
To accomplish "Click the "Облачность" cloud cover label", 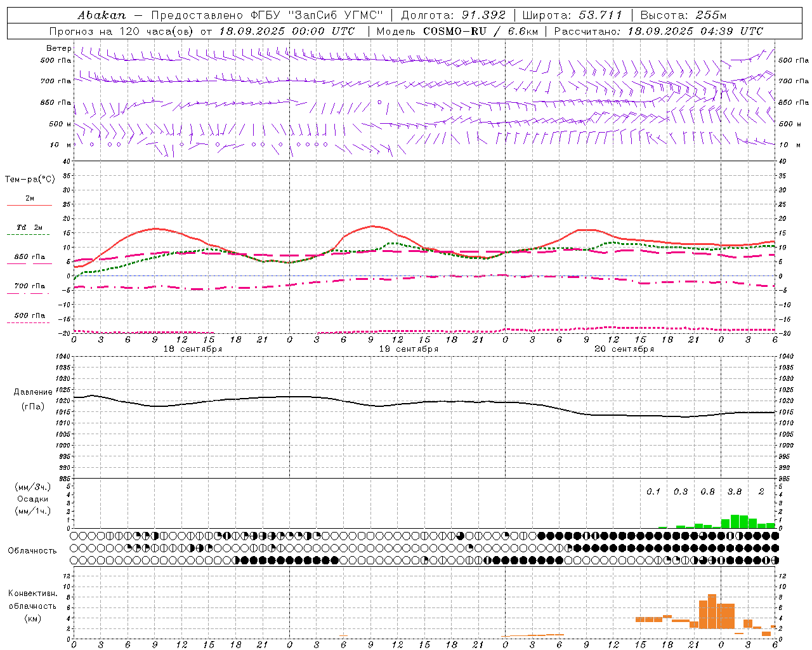I will 32,551.
